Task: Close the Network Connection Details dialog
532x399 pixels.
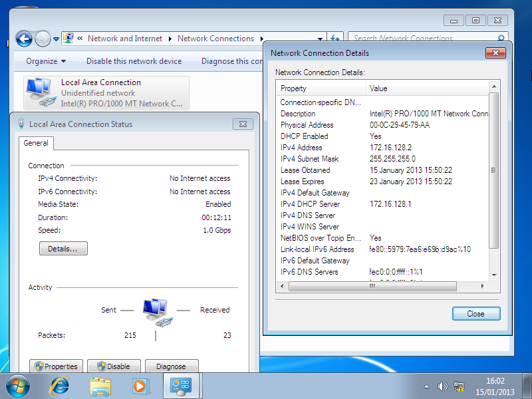Action: (x=475, y=313)
